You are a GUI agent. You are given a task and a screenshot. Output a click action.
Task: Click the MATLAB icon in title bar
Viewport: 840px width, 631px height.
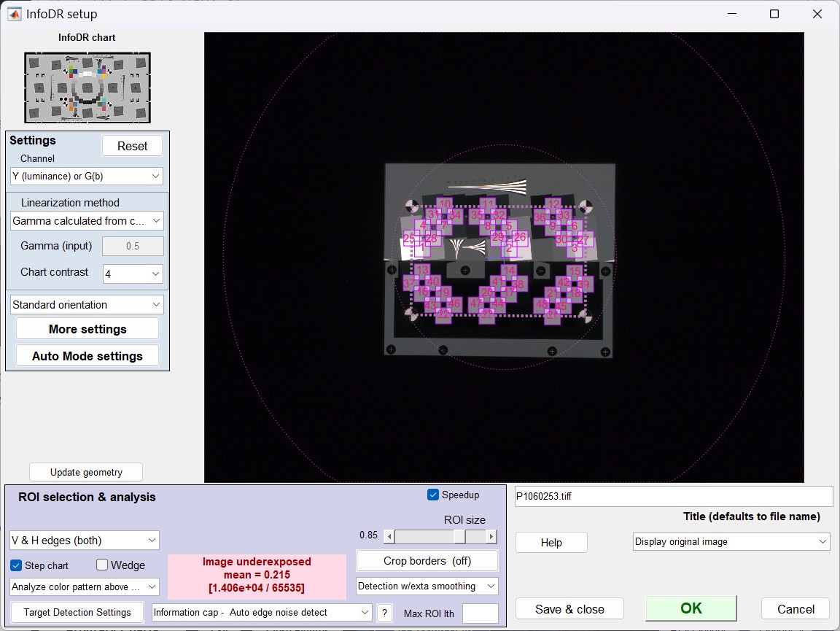coord(14,14)
